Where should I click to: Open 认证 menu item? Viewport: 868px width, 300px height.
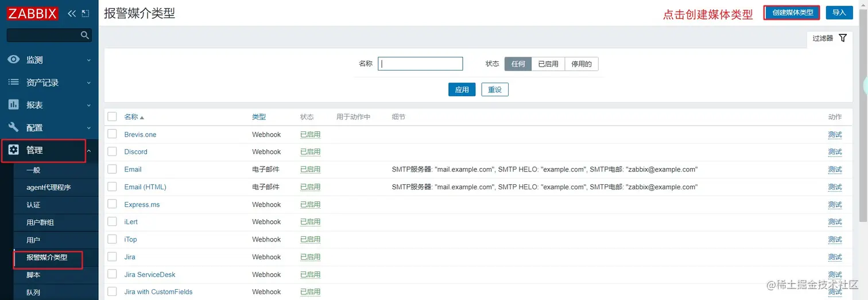33,205
